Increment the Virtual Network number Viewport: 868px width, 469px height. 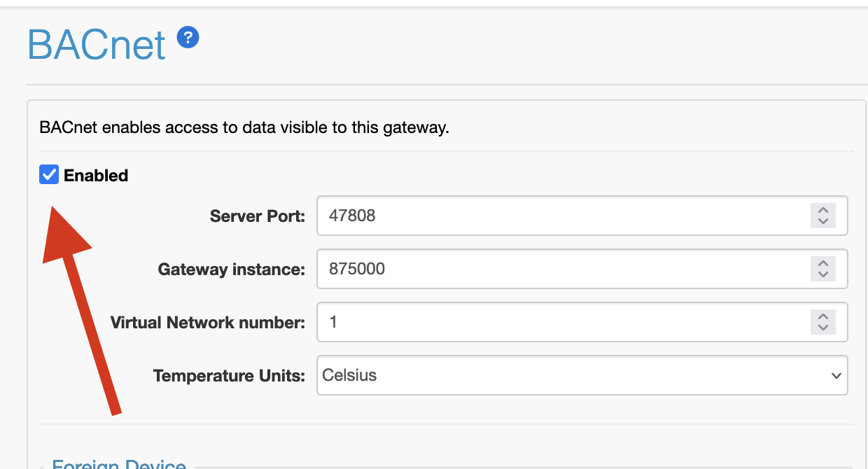pyautogui.click(x=823, y=316)
